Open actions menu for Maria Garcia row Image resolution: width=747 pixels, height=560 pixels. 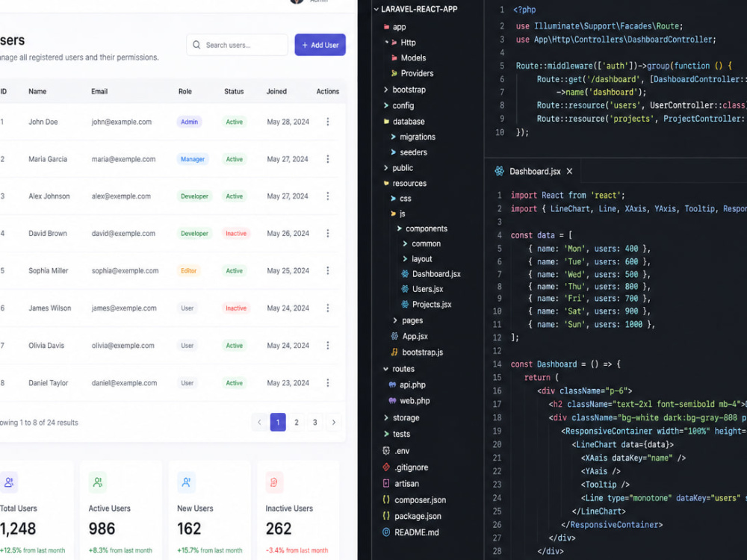click(x=328, y=159)
